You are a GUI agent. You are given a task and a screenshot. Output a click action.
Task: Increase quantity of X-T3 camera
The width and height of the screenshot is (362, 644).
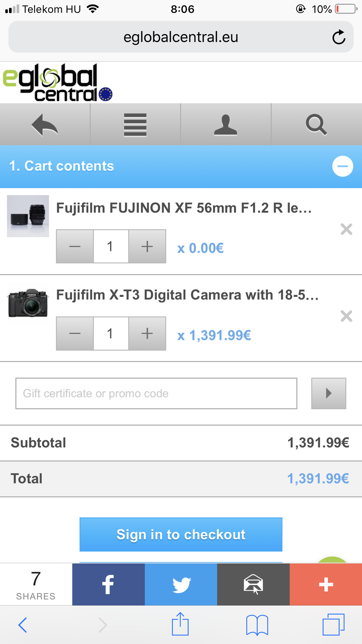[147, 334]
